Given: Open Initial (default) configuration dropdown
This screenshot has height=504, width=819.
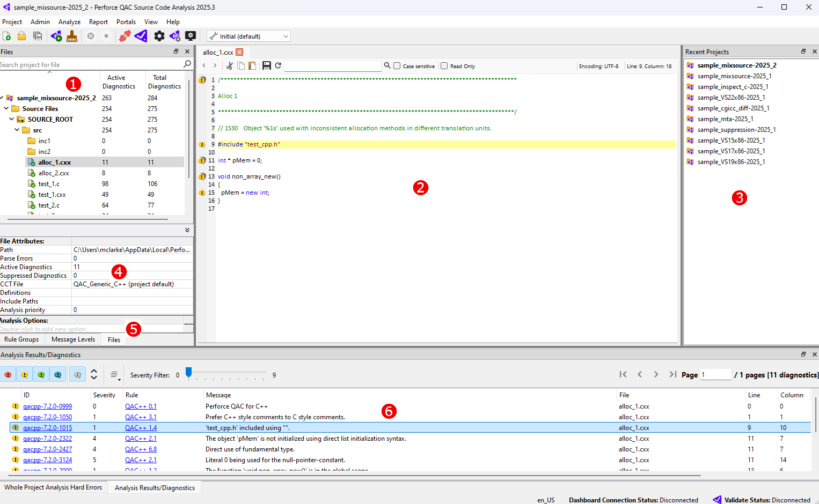Looking at the screenshot, I should point(249,36).
